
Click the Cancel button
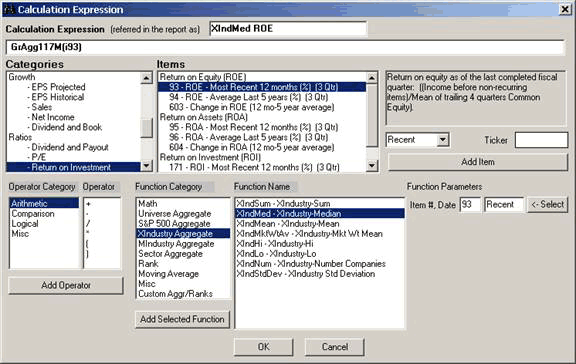tap(335, 347)
